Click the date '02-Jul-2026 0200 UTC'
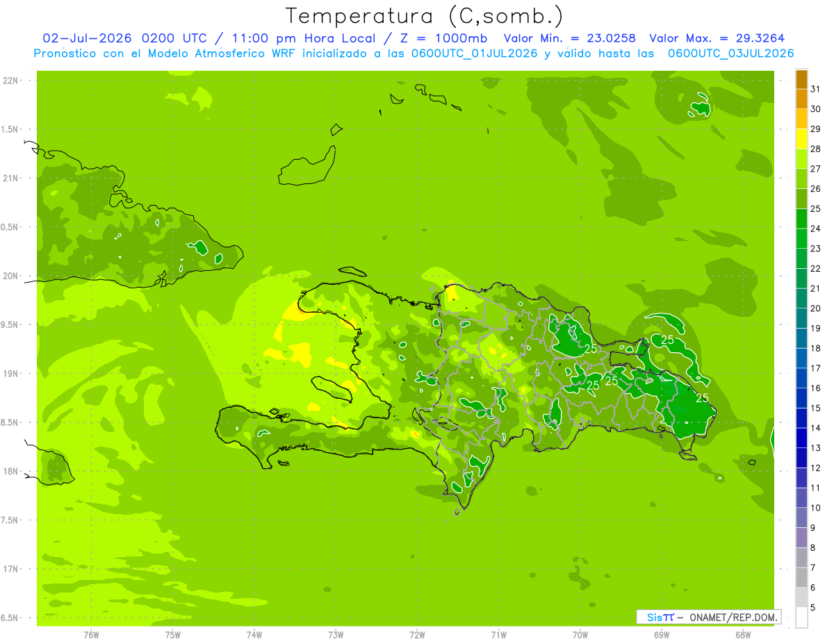The height and width of the screenshot is (644, 834). coord(126,38)
